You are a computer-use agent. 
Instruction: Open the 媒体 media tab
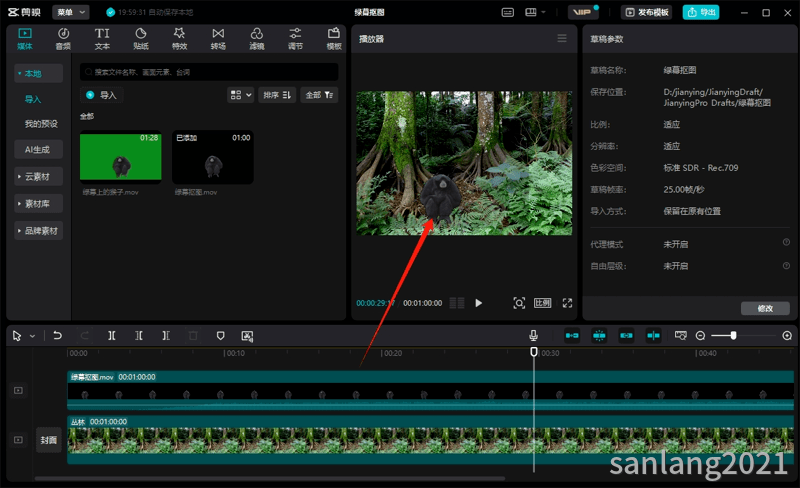click(24, 39)
